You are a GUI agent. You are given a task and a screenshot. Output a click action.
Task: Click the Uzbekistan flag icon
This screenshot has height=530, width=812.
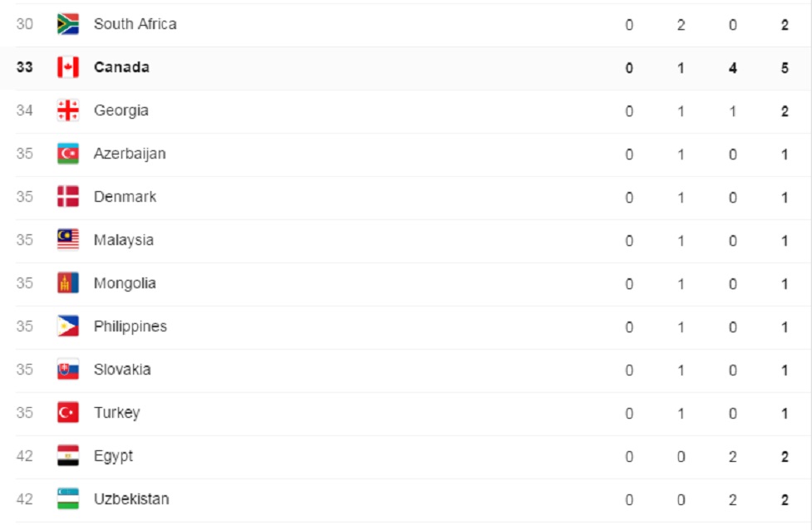pyautogui.click(x=68, y=499)
